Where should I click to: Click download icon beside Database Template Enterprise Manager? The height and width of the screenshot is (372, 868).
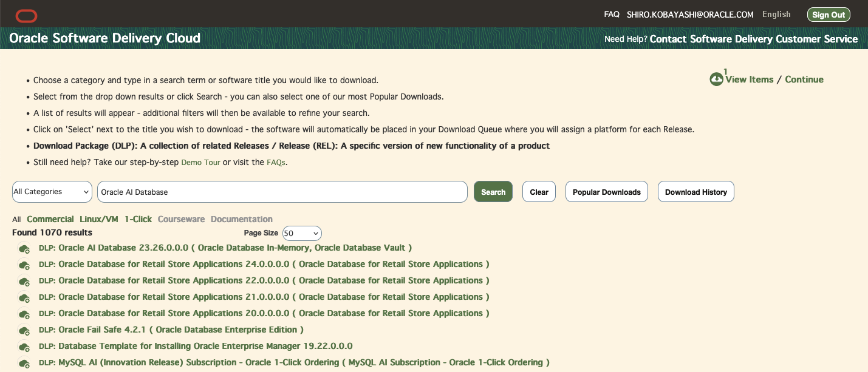click(24, 347)
